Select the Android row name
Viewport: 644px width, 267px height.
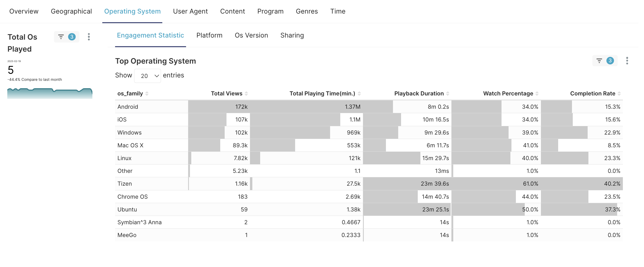click(128, 107)
